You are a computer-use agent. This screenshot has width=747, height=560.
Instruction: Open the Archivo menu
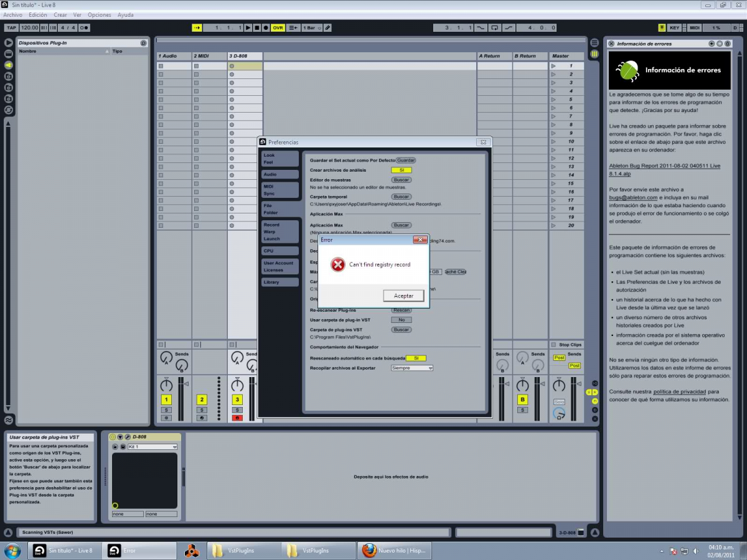(x=13, y=14)
